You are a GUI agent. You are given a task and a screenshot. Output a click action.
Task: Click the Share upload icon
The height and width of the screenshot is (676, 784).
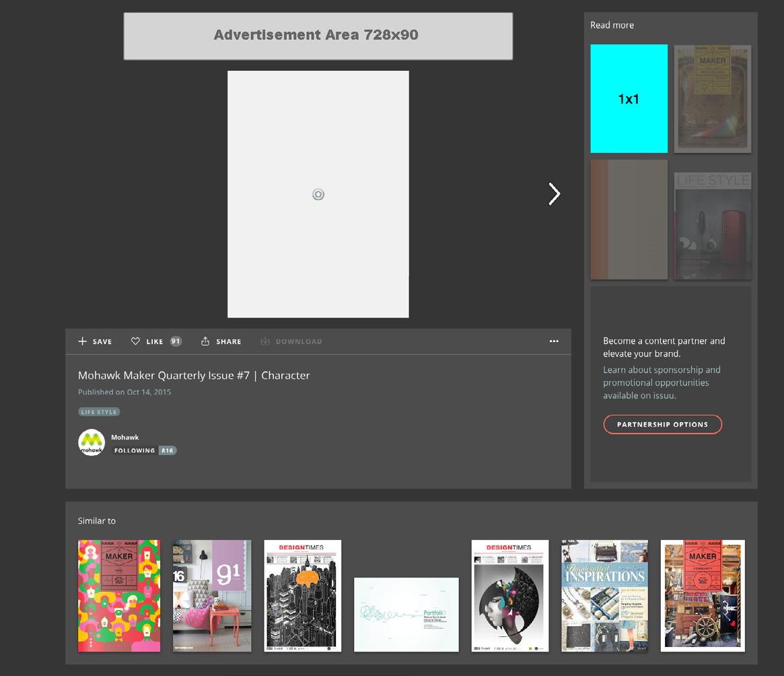point(205,341)
